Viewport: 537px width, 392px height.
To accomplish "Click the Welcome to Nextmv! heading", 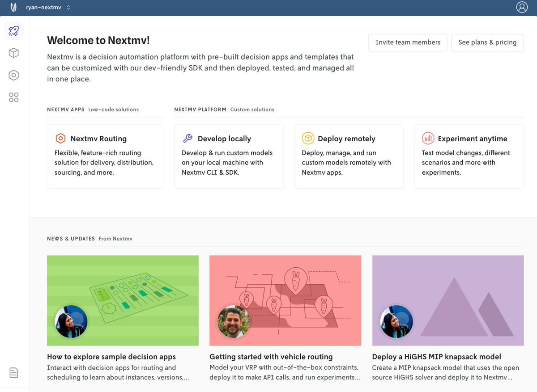I will pyautogui.click(x=98, y=40).
